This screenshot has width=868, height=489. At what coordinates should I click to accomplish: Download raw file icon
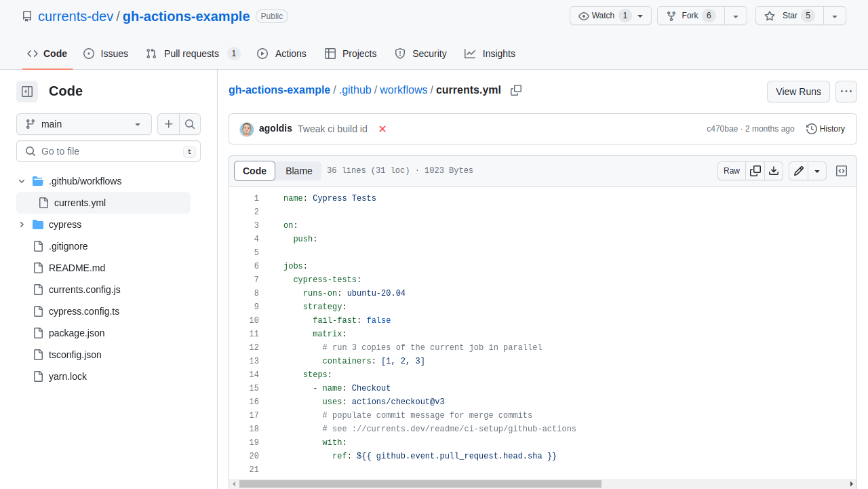(774, 171)
